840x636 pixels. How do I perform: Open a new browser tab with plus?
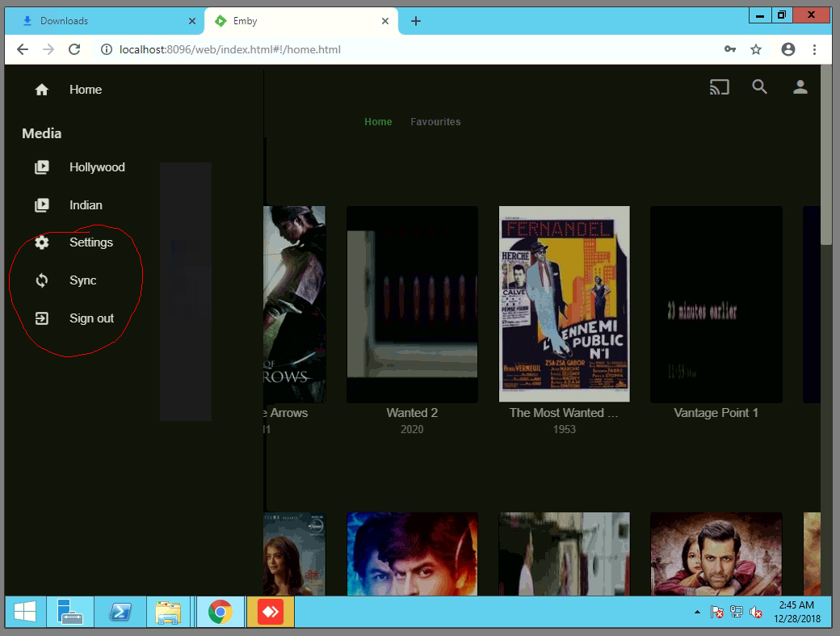click(416, 21)
